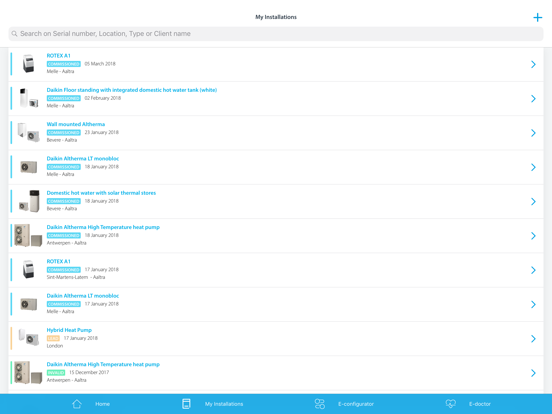552x414 pixels.
Task: Open ROTEX A1 dated 17 January 2018
Action: click(x=276, y=270)
